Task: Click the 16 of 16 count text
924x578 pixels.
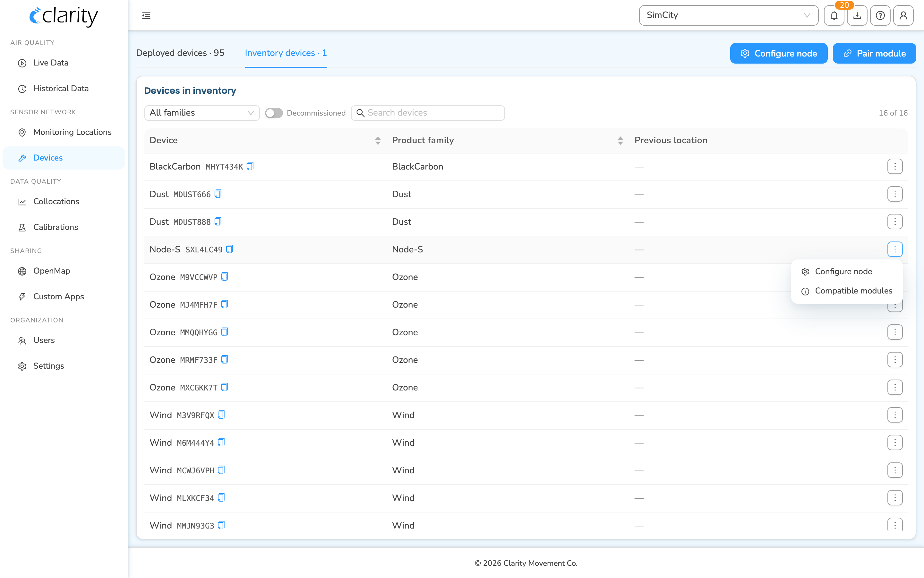Action: 893,113
